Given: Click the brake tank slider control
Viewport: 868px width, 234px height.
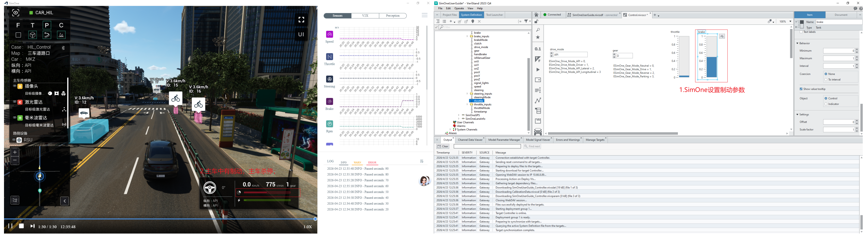Looking at the screenshot, I should point(712,57).
